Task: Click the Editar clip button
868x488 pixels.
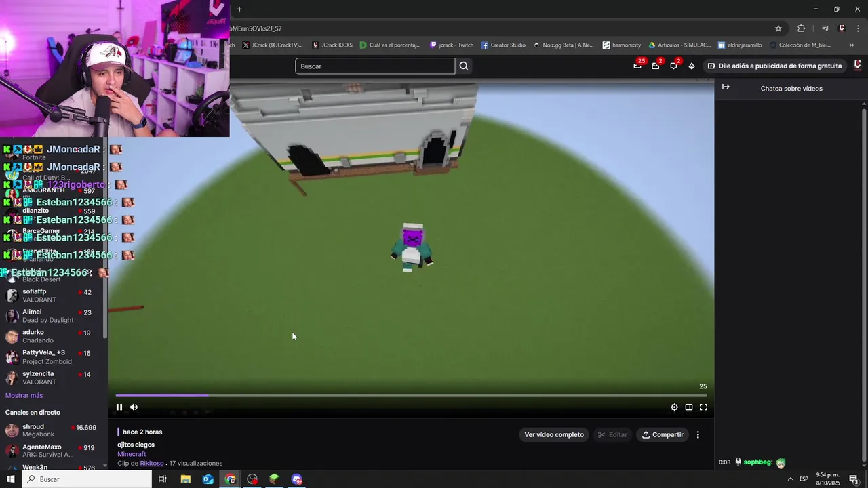Action: click(x=611, y=435)
